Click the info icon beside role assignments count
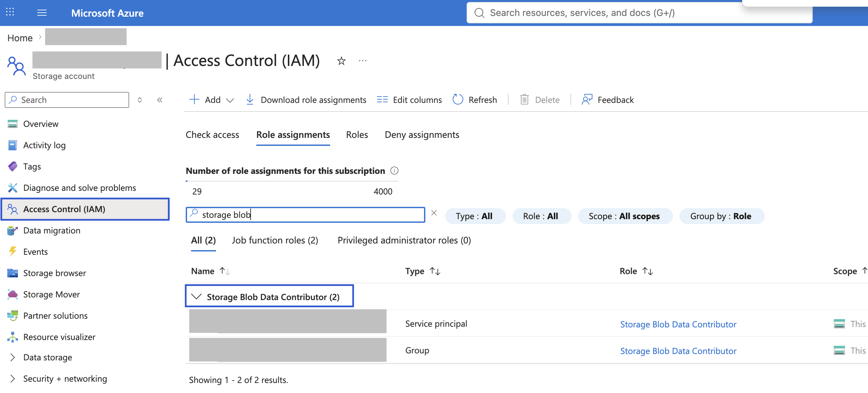 coord(394,171)
